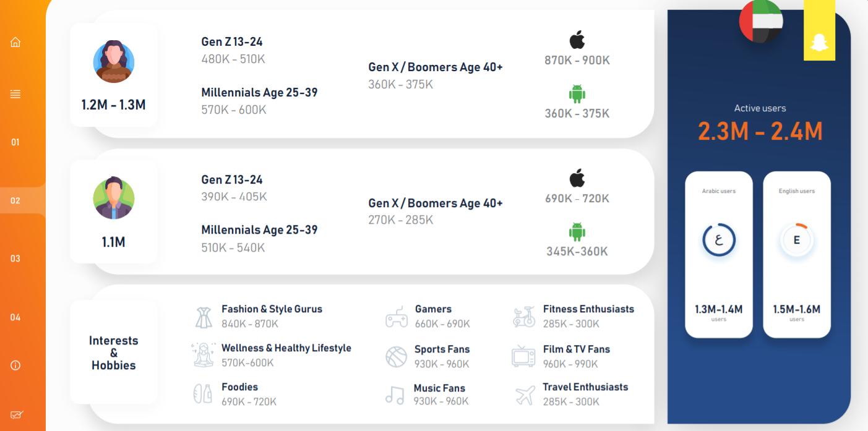Viewport: 868px width, 431px height.
Task: Click the Film & TV Fans television icon
Action: click(523, 356)
